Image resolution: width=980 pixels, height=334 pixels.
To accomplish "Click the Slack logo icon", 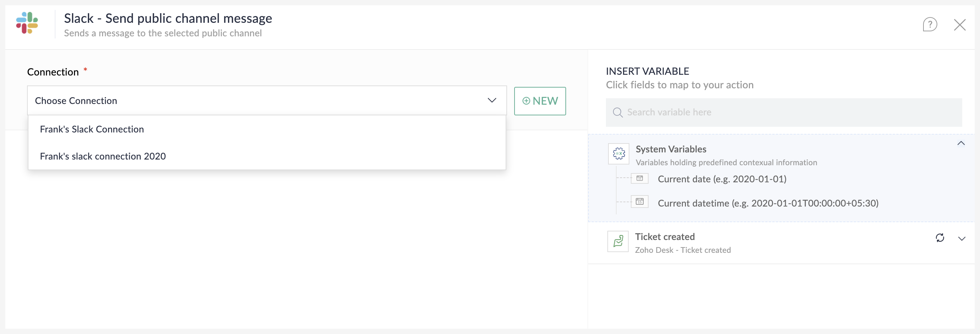I will [27, 23].
